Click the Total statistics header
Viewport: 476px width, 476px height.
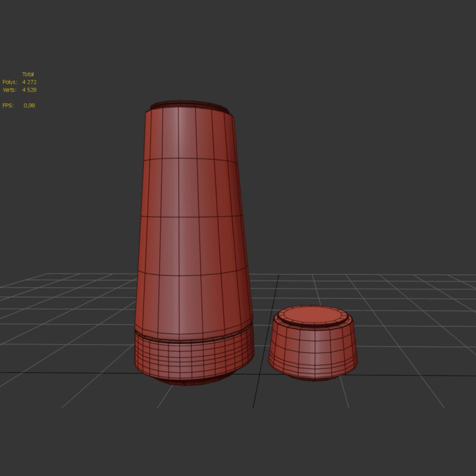28,74
